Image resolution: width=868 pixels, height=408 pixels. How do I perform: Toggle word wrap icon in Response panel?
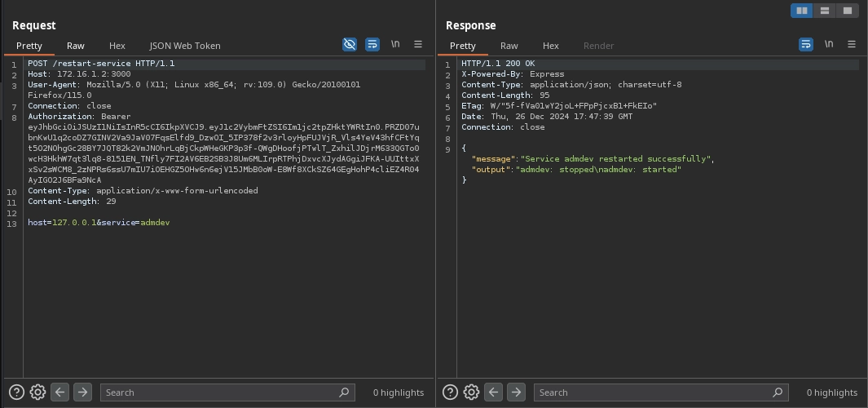[x=806, y=44]
